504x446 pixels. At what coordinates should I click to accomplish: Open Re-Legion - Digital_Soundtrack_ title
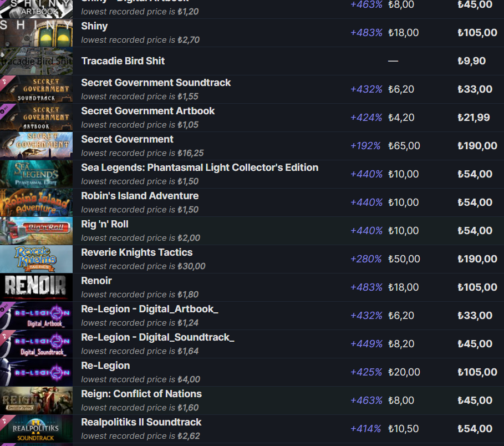157,337
